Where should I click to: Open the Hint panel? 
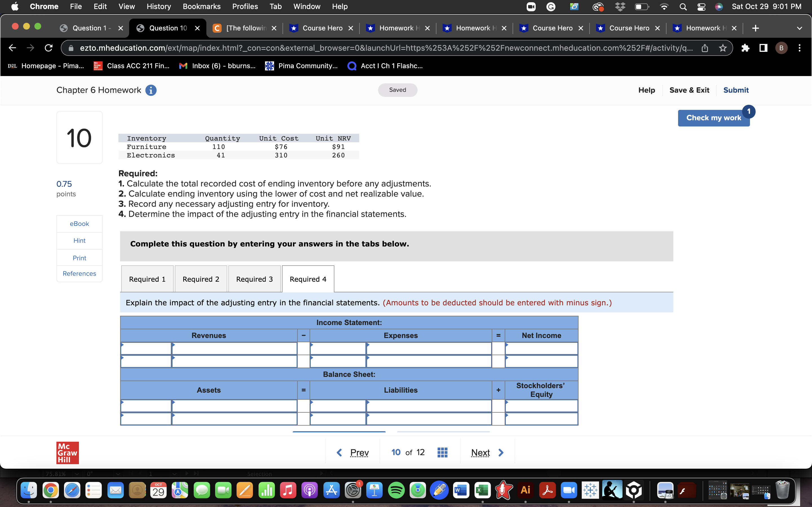(x=79, y=240)
